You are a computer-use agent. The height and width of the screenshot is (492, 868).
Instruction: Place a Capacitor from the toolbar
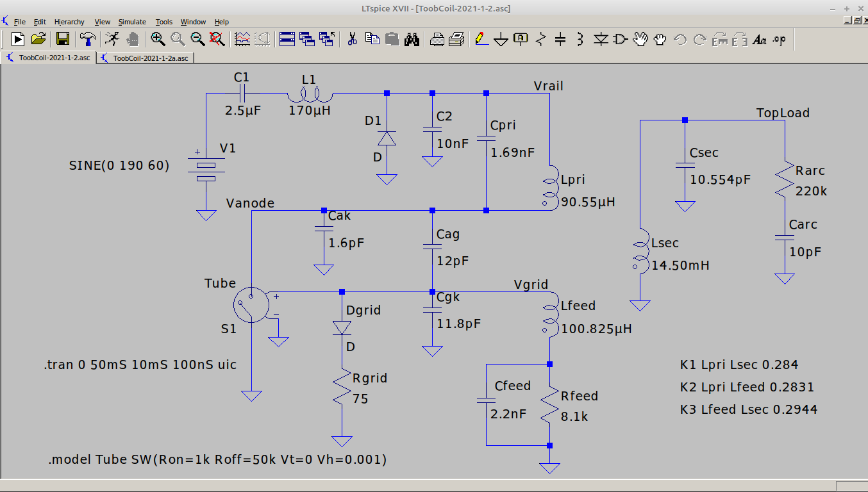click(560, 39)
